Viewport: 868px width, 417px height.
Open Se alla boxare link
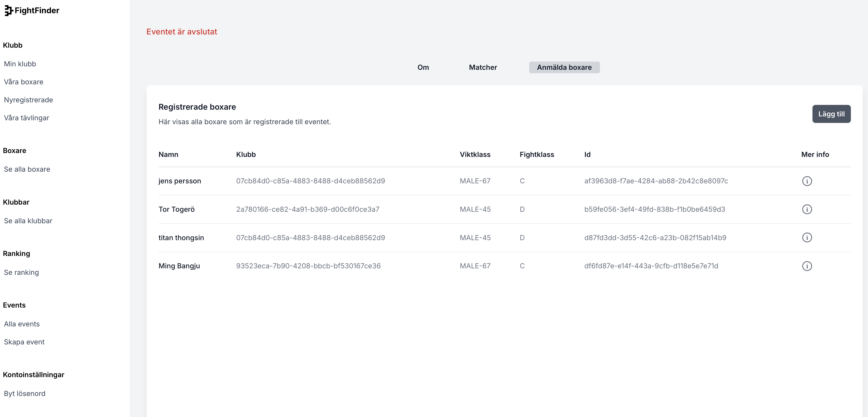click(x=27, y=169)
